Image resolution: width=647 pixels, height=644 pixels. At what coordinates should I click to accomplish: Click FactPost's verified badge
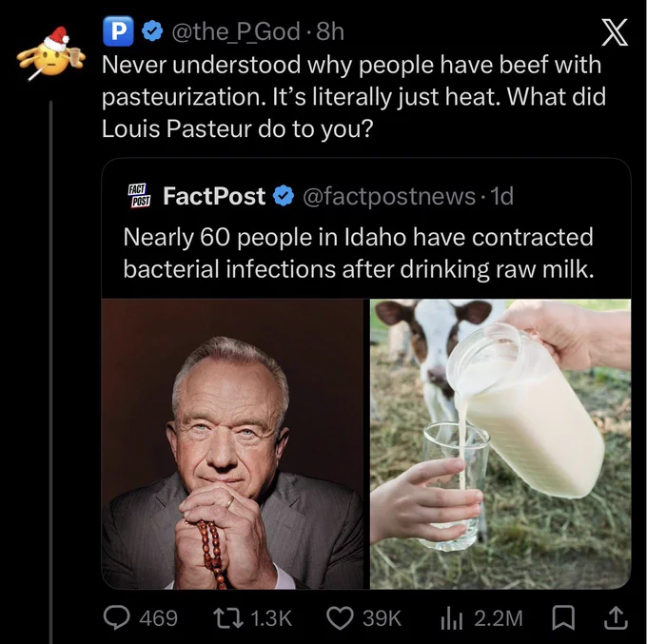pos(284,196)
